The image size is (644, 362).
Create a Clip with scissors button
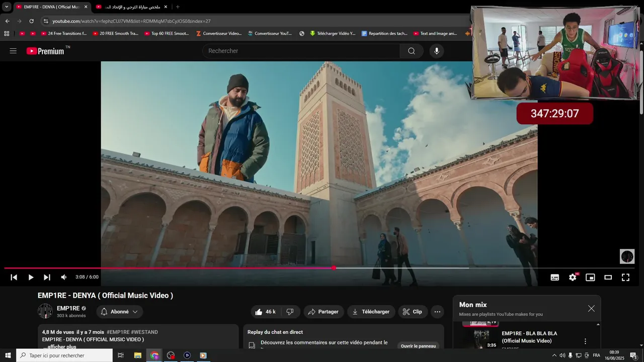coord(413,312)
